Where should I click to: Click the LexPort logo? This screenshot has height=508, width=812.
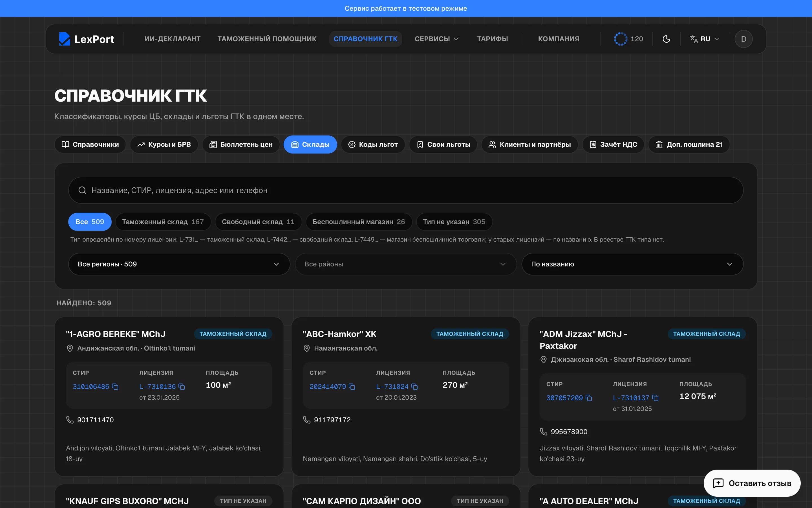point(87,39)
